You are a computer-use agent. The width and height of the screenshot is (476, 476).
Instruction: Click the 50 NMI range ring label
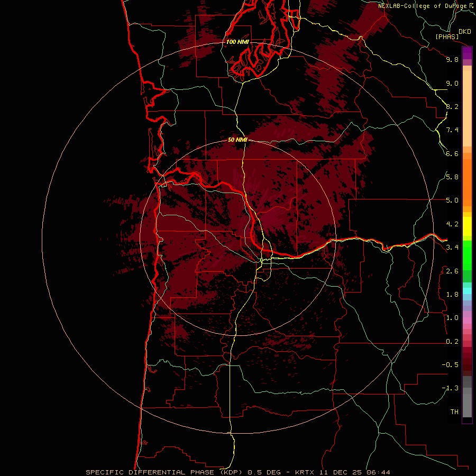[x=237, y=140]
